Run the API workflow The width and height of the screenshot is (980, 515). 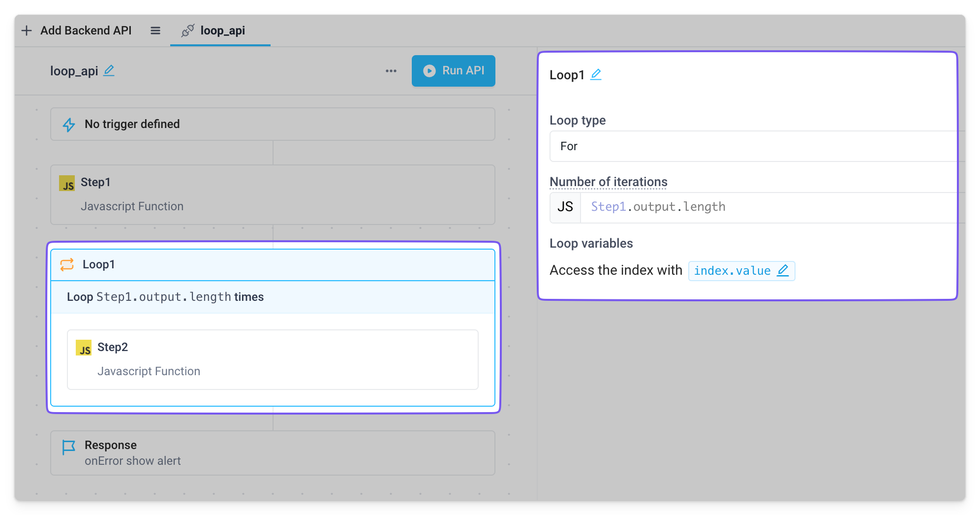coord(453,71)
